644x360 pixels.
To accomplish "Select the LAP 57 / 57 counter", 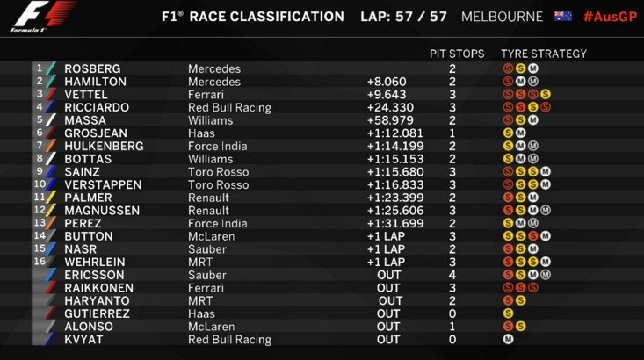I will pos(403,17).
